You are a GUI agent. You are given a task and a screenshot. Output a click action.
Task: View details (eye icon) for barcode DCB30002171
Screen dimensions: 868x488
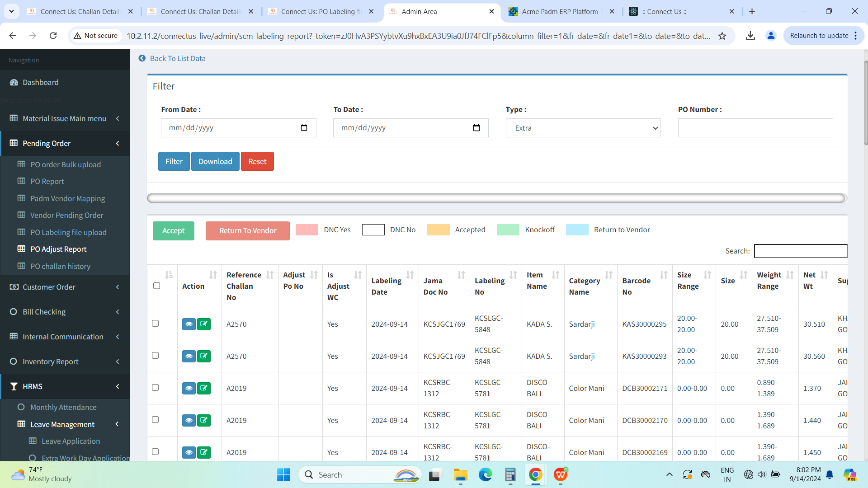(189, 388)
